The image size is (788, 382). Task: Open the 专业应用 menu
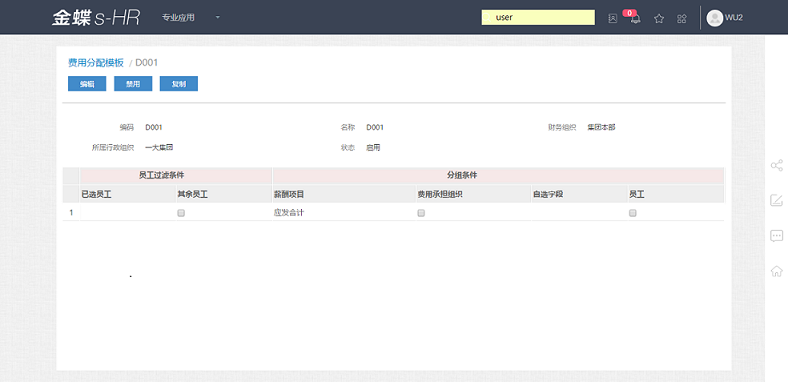(x=178, y=18)
